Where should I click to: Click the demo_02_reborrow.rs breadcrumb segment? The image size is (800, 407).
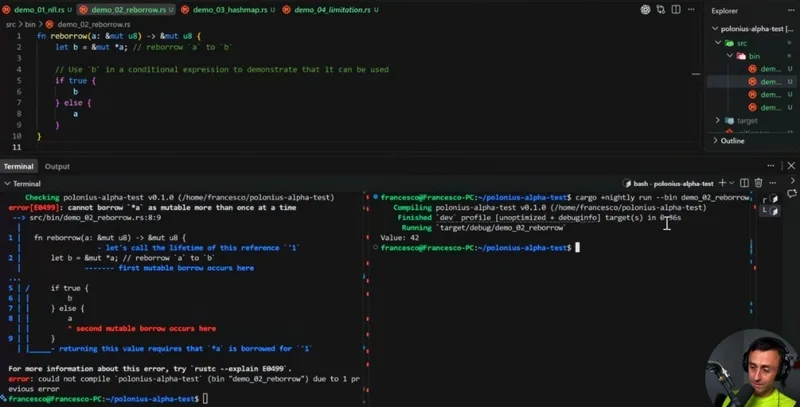[93, 24]
